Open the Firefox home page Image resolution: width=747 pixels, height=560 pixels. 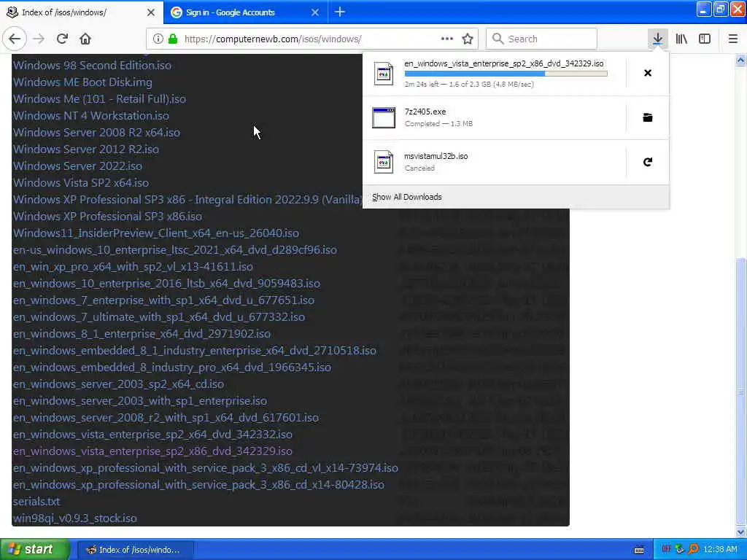coord(85,39)
